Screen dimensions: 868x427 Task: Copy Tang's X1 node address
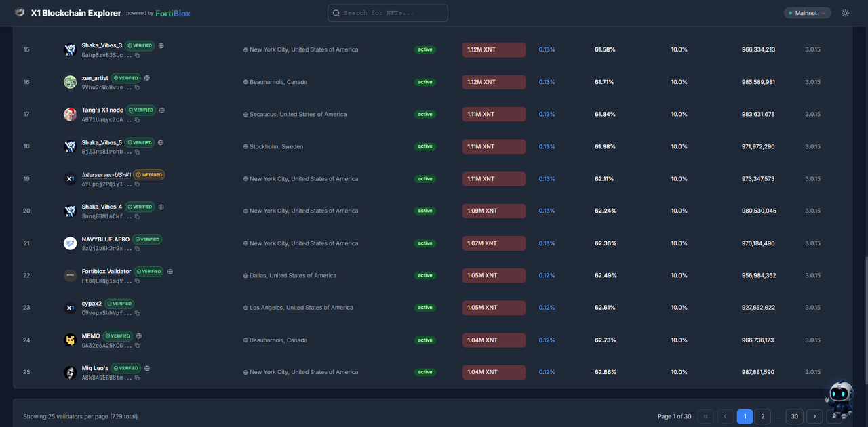pos(137,120)
